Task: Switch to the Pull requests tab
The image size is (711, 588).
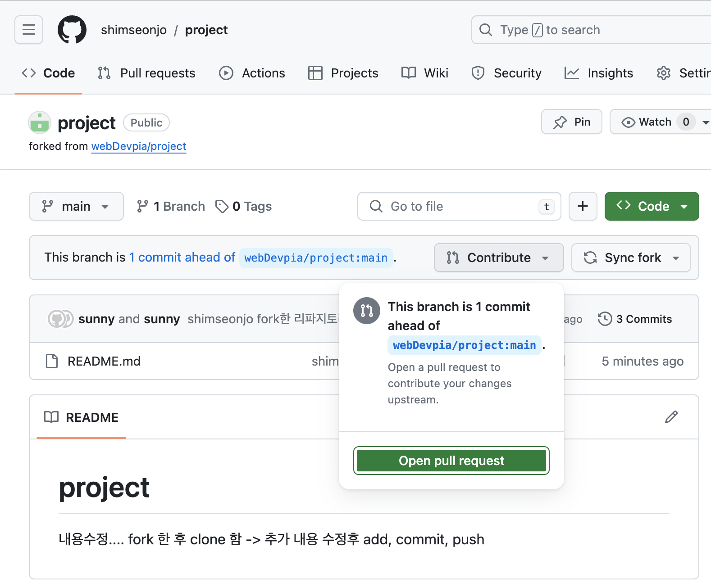Action: [x=147, y=73]
